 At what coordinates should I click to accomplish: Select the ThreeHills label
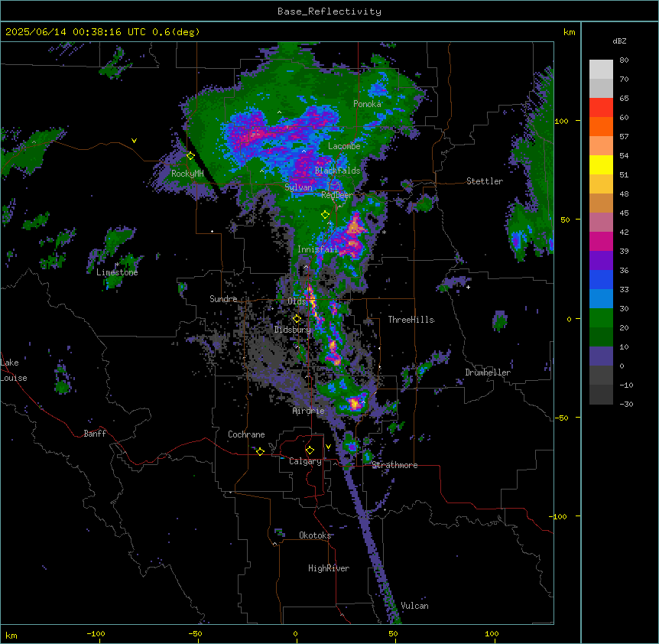(411, 320)
